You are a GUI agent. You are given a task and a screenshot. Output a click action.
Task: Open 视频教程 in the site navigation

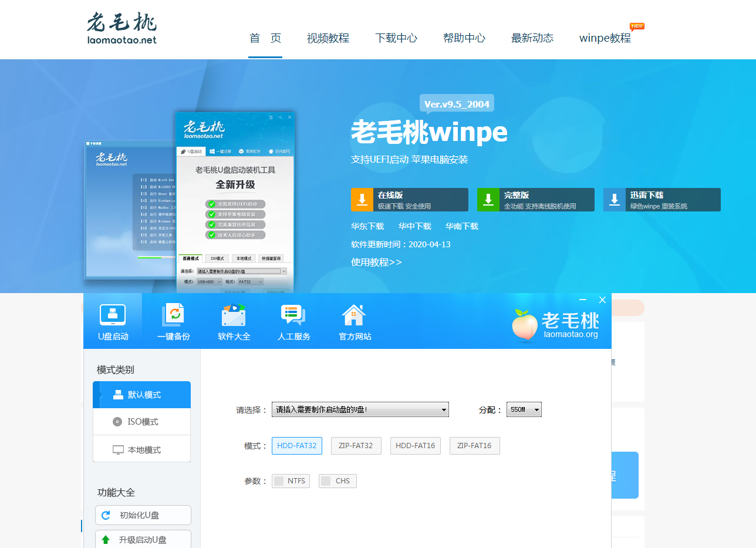click(x=328, y=38)
